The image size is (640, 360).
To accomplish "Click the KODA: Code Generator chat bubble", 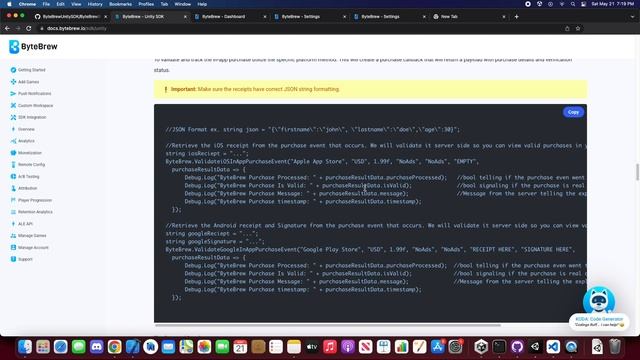I will [599, 322].
